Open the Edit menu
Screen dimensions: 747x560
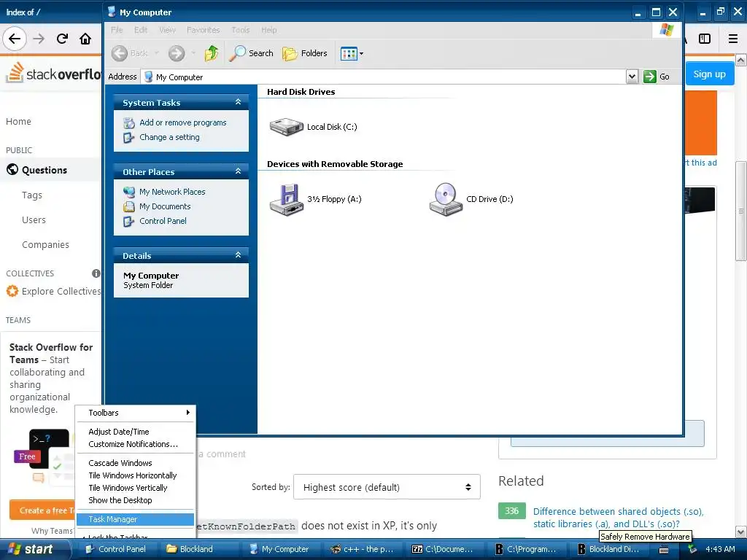click(141, 30)
